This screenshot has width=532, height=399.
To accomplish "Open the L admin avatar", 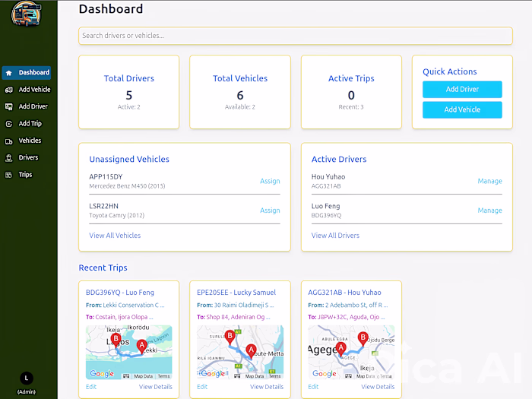I will [27, 378].
